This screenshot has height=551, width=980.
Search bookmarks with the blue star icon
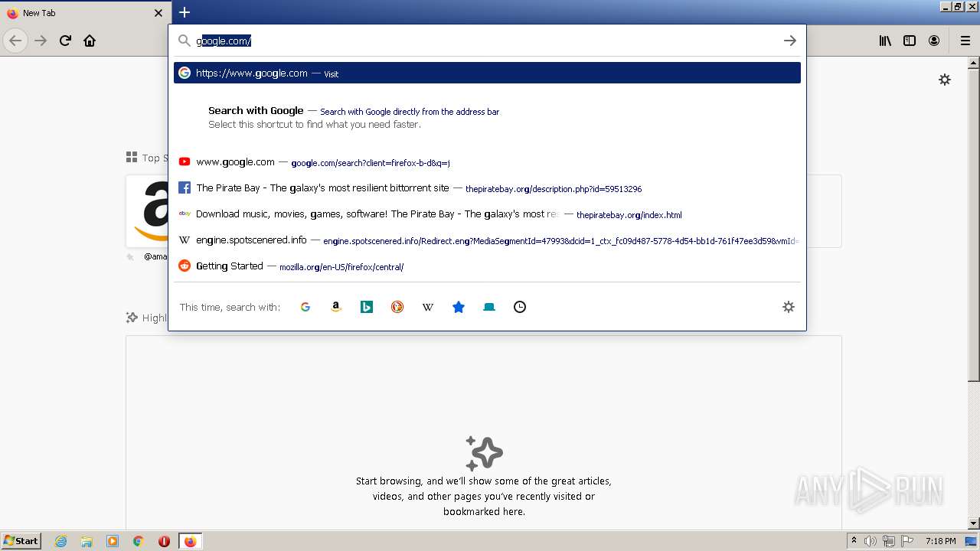459,307
